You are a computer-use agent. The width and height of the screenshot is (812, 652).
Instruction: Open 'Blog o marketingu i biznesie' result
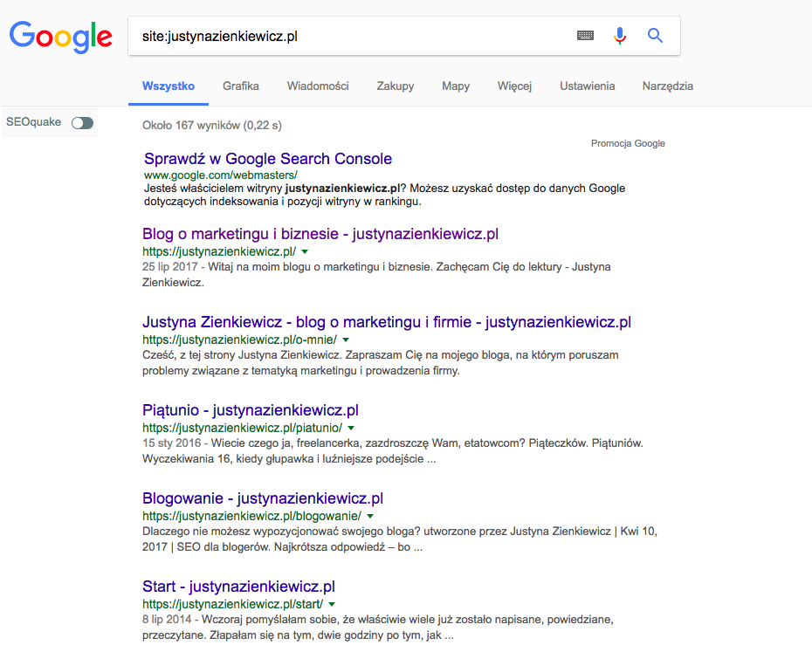tap(320, 234)
